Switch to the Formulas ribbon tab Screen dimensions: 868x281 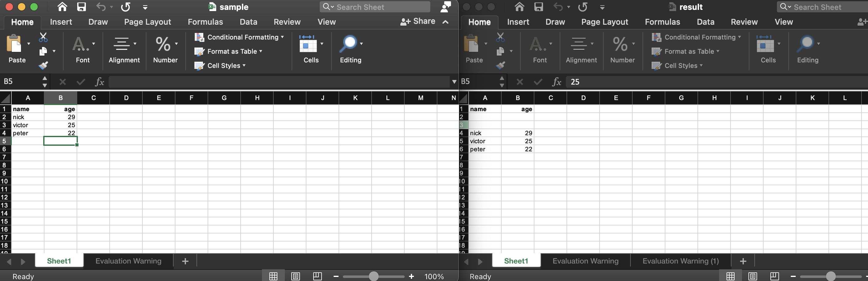(x=205, y=22)
